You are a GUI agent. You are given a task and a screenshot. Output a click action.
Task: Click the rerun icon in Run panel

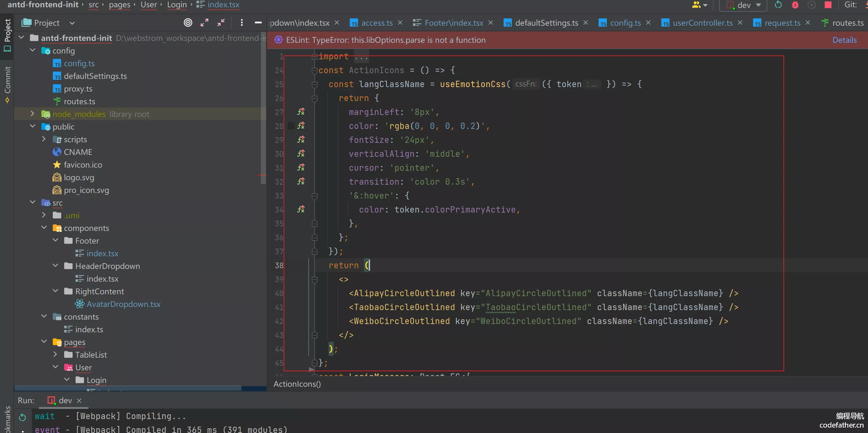22,417
